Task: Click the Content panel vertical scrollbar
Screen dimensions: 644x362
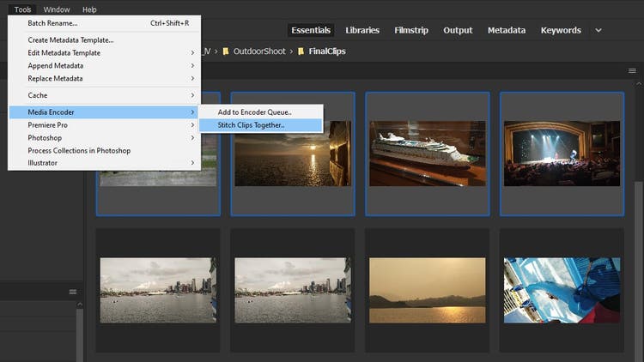Action: pos(639,271)
